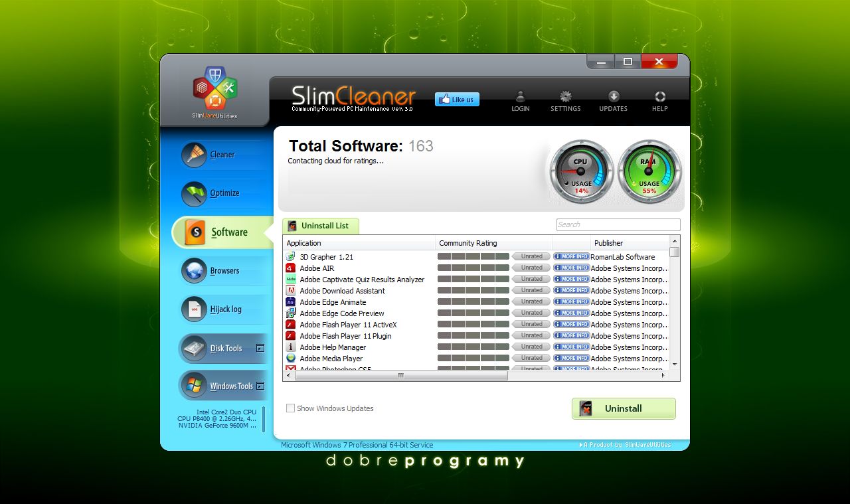850x504 pixels.
Task: Click the Adobe Flash Player 11 ActiveX icon
Action: (x=291, y=325)
